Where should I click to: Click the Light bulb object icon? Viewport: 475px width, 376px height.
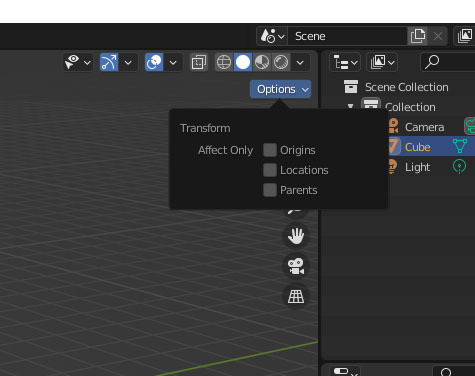392,166
